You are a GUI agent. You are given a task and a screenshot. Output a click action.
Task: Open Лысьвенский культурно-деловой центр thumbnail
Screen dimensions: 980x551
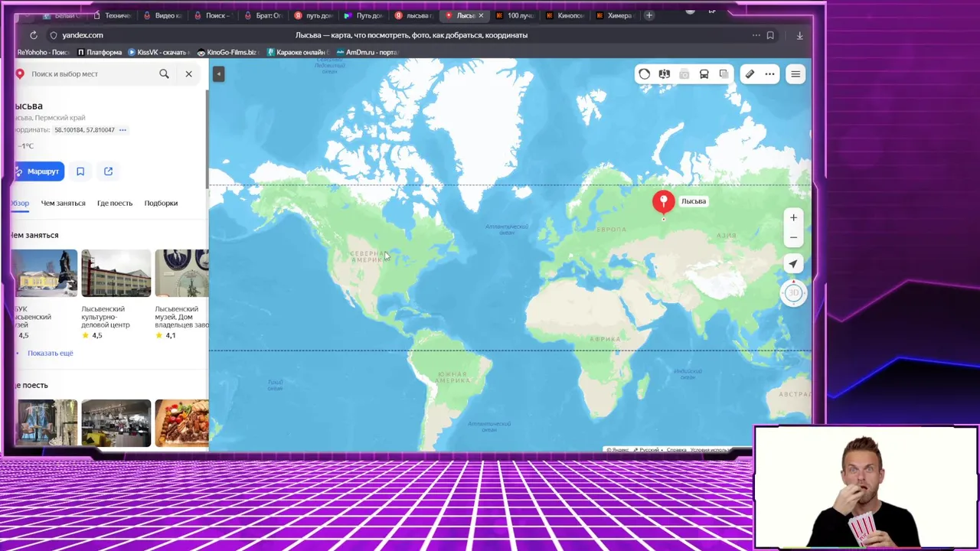pyautogui.click(x=116, y=273)
